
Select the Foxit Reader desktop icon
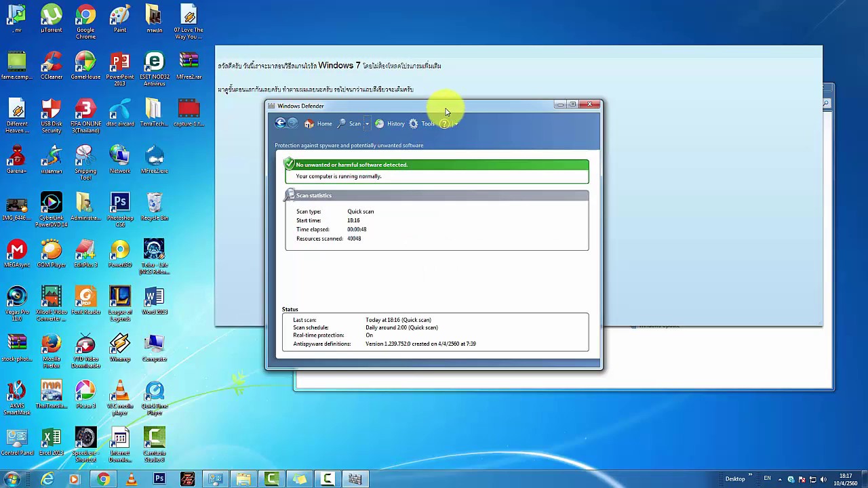[85, 300]
